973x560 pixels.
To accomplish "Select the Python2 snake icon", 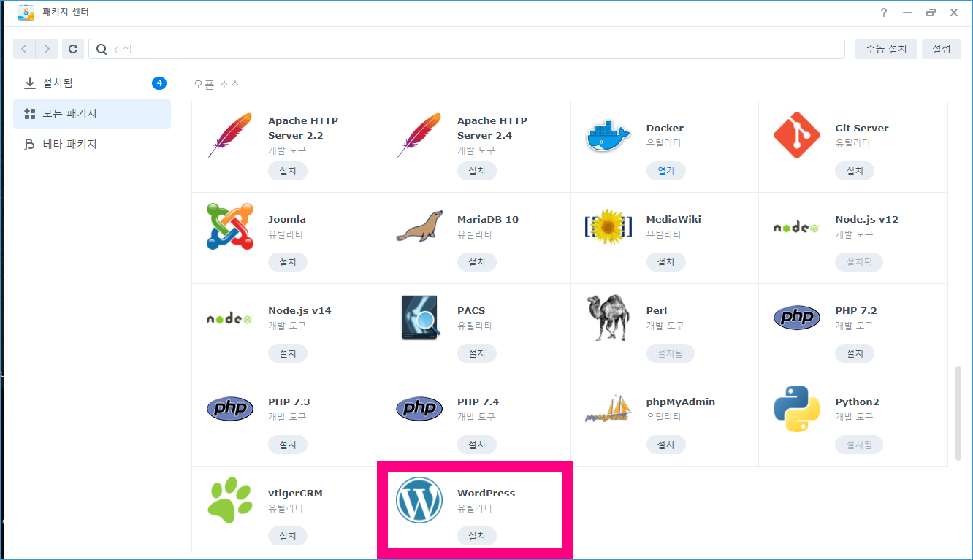I will click(797, 409).
